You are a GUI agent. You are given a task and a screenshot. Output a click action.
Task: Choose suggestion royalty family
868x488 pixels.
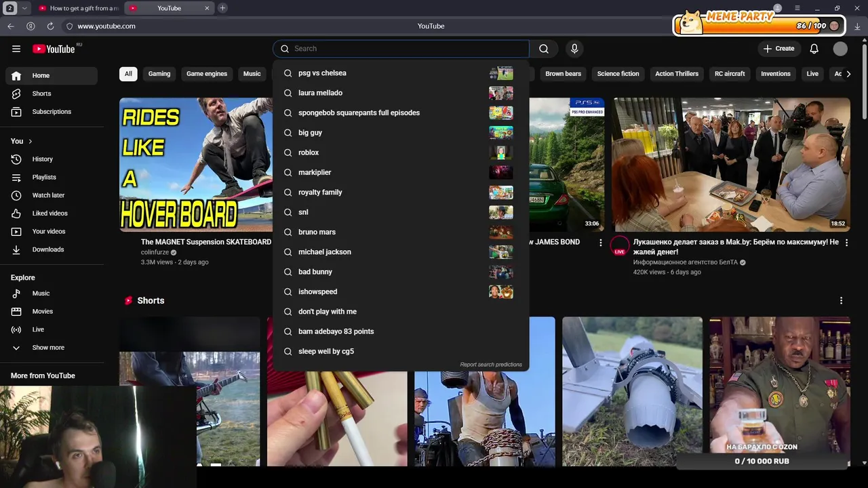[x=400, y=192]
